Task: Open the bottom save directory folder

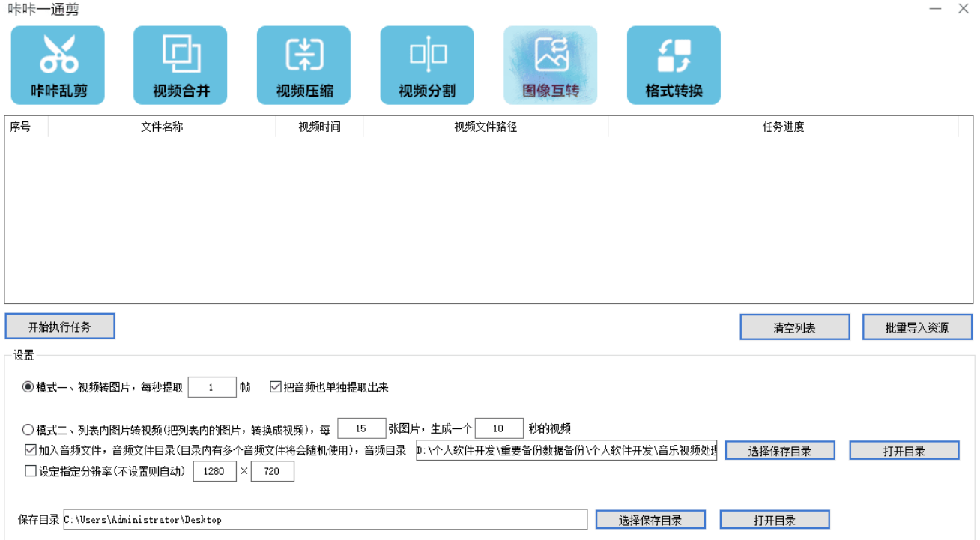Action: tap(774, 519)
